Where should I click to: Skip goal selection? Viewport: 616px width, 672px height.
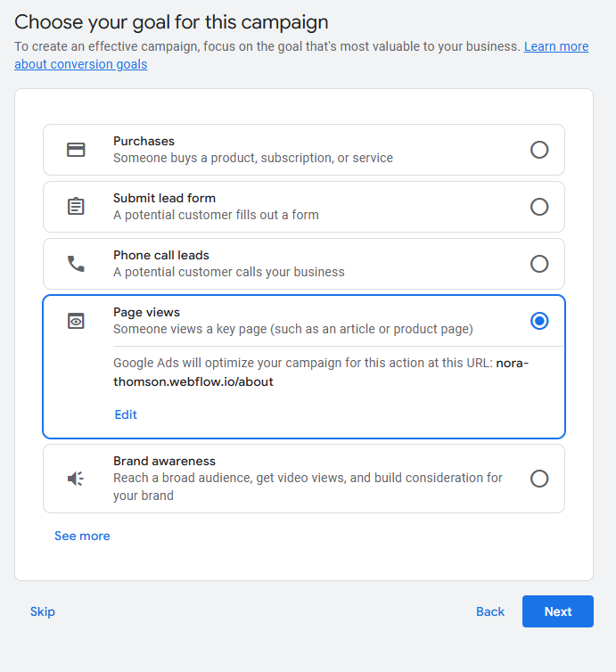[x=43, y=611]
